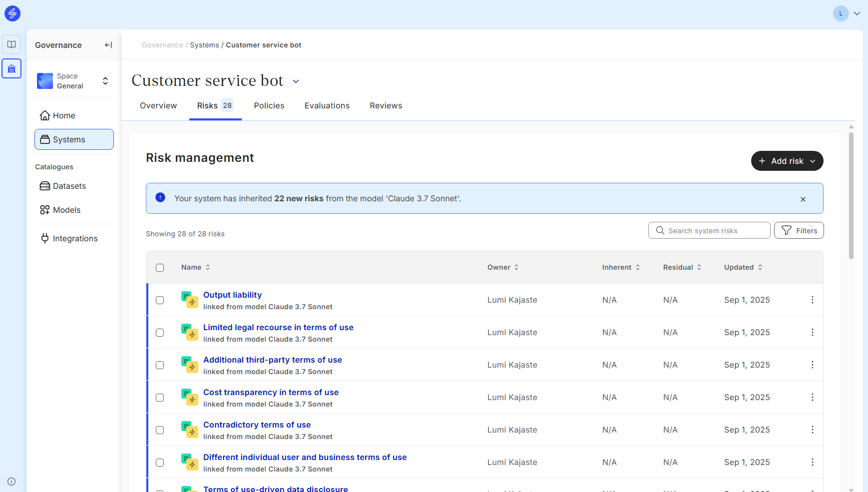
Task: Focus the Search system risks field
Action: (x=709, y=231)
